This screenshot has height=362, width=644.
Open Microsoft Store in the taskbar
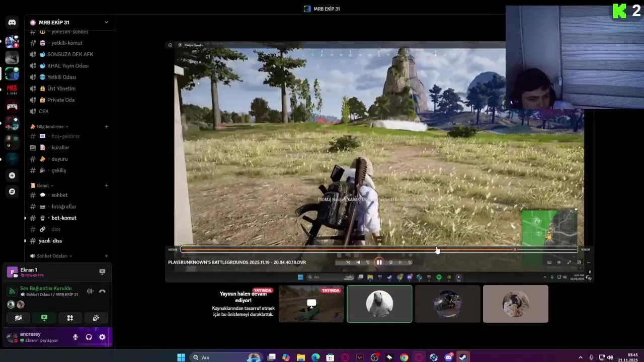(330, 357)
